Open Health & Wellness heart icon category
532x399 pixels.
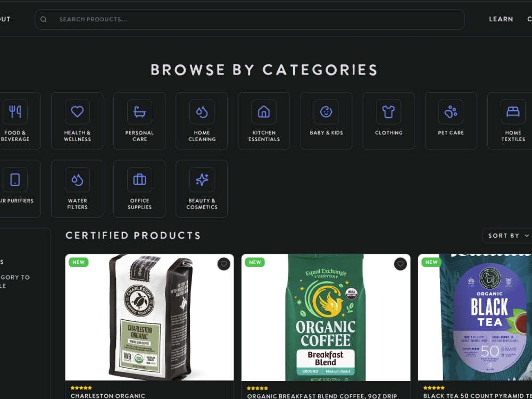[x=77, y=112]
